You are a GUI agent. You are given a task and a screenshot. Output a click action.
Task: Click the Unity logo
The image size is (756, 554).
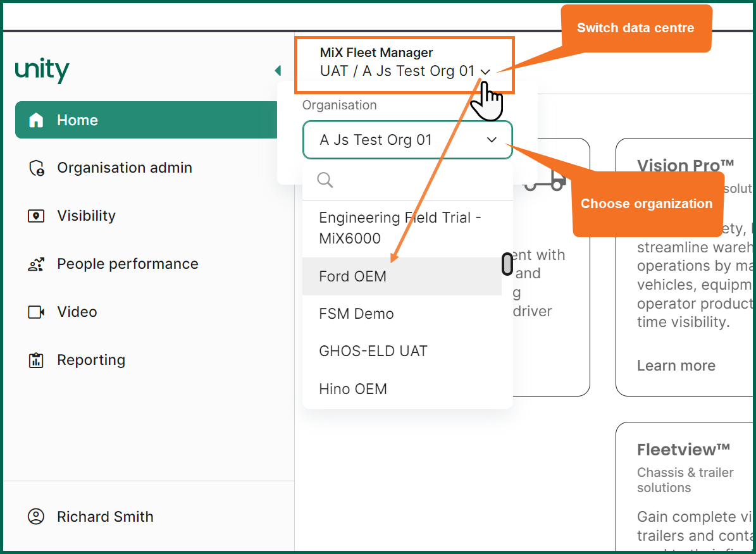42,70
